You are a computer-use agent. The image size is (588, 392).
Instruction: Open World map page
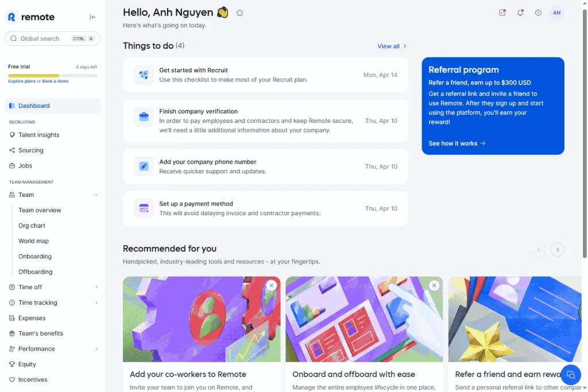click(x=33, y=241)
